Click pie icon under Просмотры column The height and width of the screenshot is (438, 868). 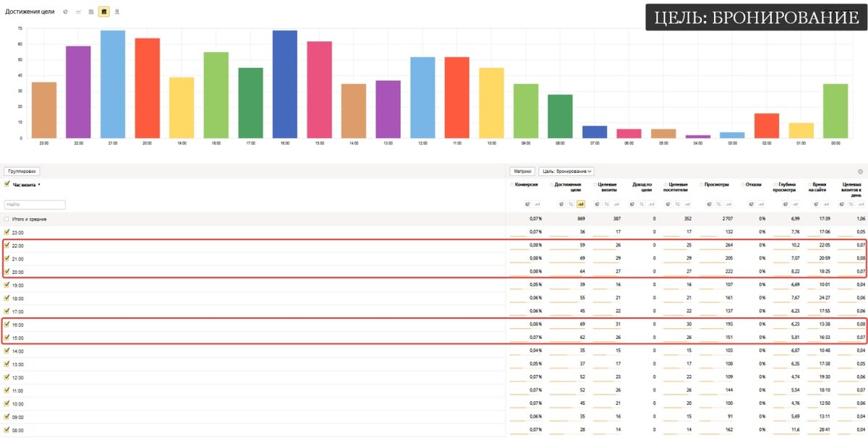(x=709, y=205)
